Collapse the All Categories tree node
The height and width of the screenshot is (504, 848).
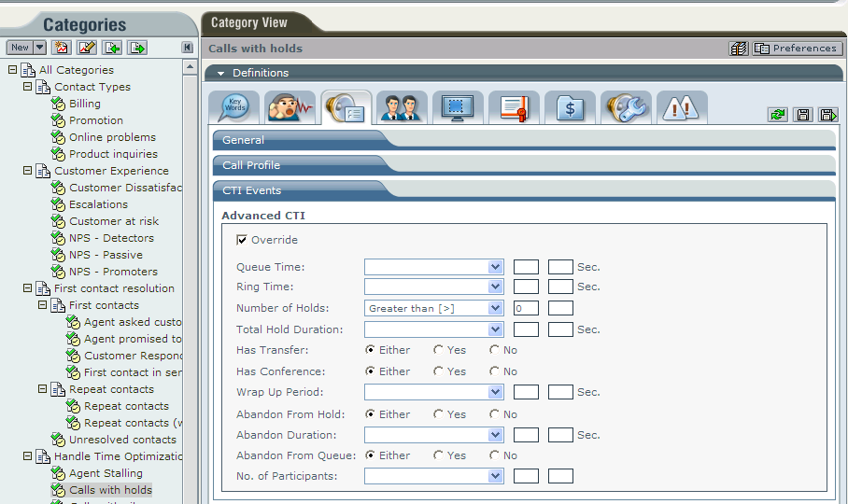coord(12,69)
